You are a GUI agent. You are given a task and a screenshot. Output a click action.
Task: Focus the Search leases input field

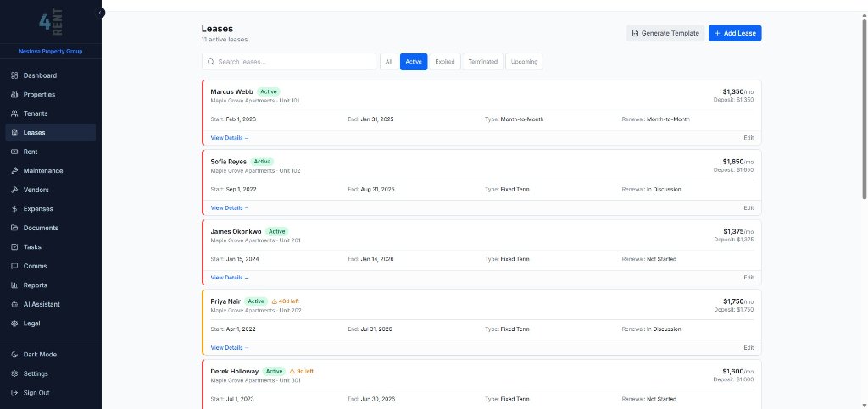coord(289,61)
